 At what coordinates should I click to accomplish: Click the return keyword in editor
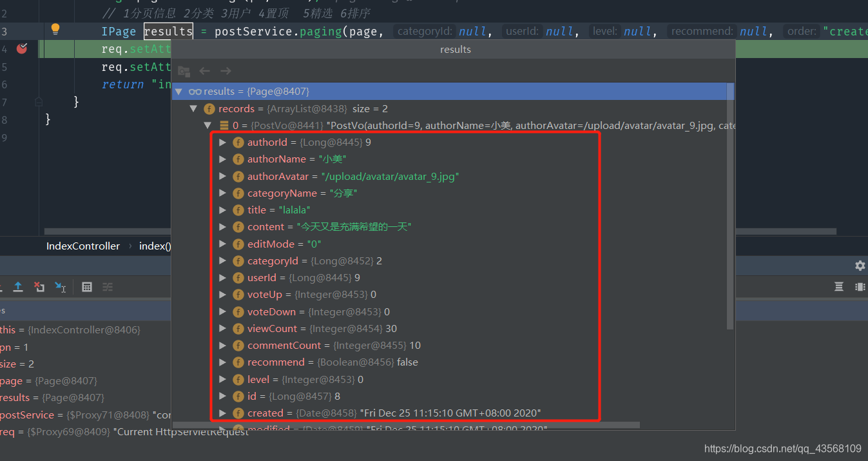coord(122,84)
